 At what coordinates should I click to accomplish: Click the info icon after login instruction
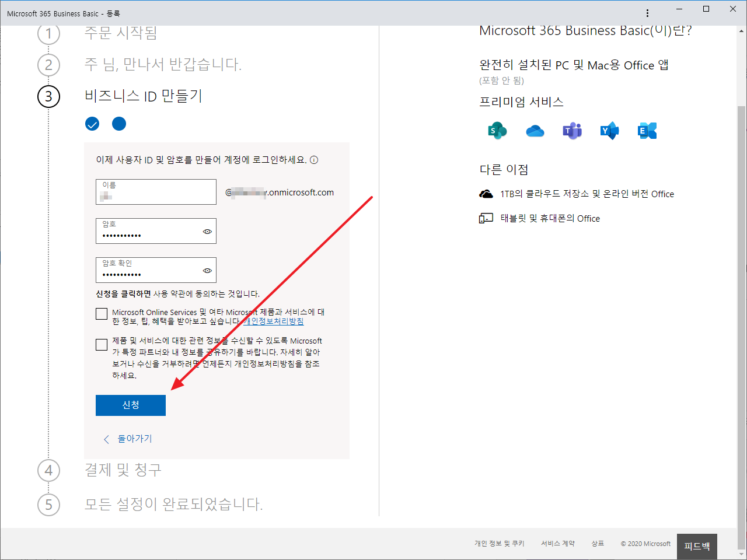pyautogui.click(x=314, y=160)
